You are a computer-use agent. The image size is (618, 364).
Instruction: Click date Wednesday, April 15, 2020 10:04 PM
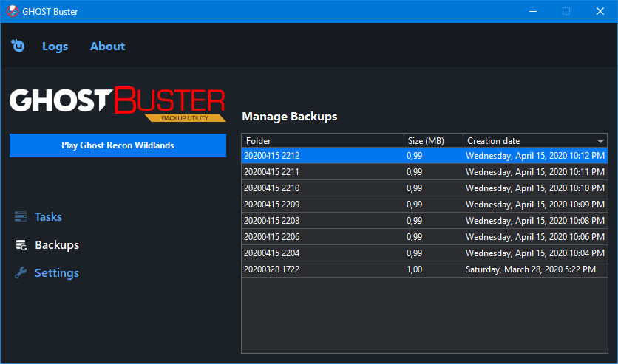[x=535, y=253]
